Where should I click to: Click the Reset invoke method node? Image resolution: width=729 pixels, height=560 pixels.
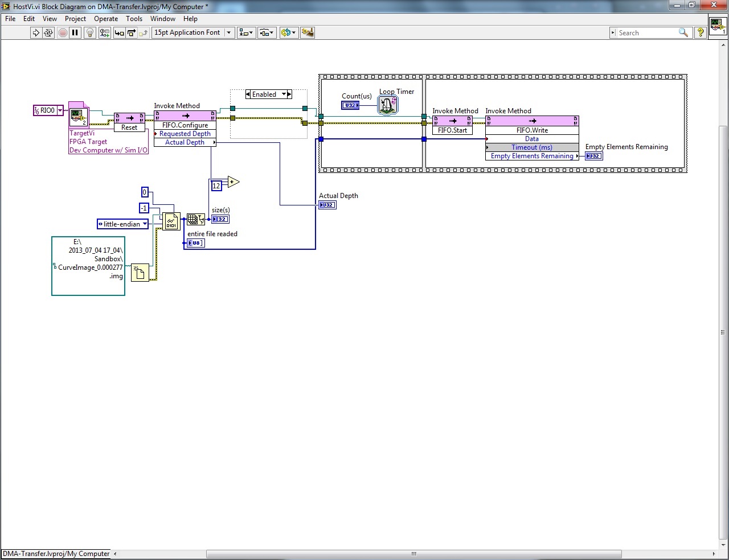click(129, 127)
